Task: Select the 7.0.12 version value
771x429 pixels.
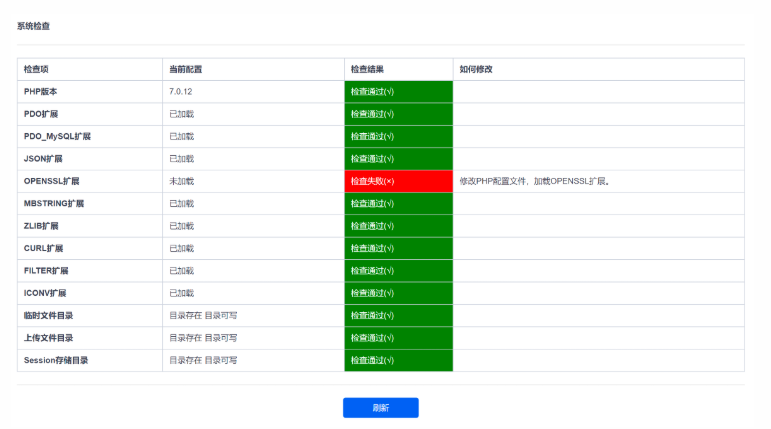Action: [180, 92]
